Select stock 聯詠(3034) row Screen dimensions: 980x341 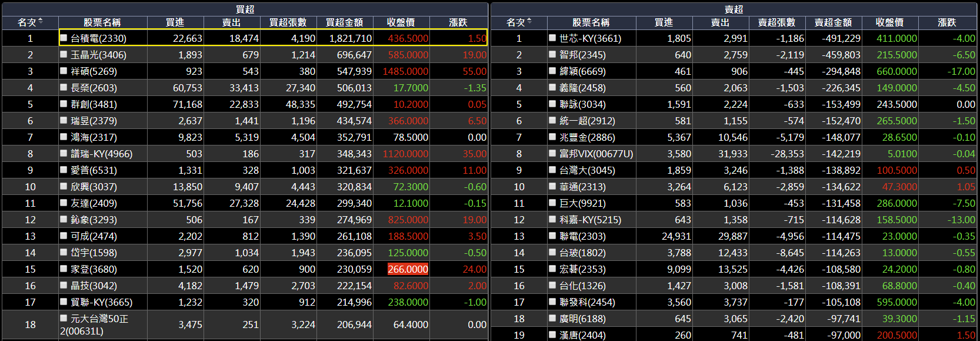click(734, 104)
